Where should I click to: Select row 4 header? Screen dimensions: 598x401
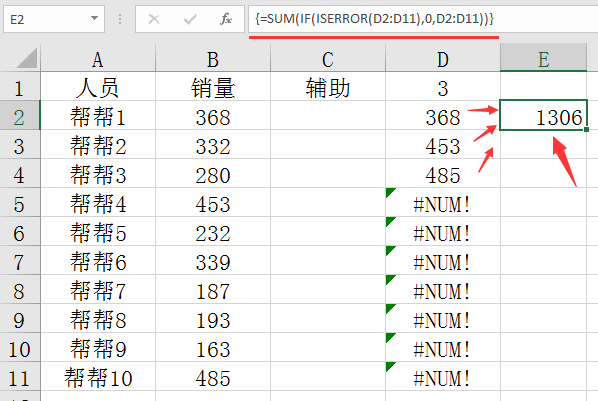[x=19, y=174]
